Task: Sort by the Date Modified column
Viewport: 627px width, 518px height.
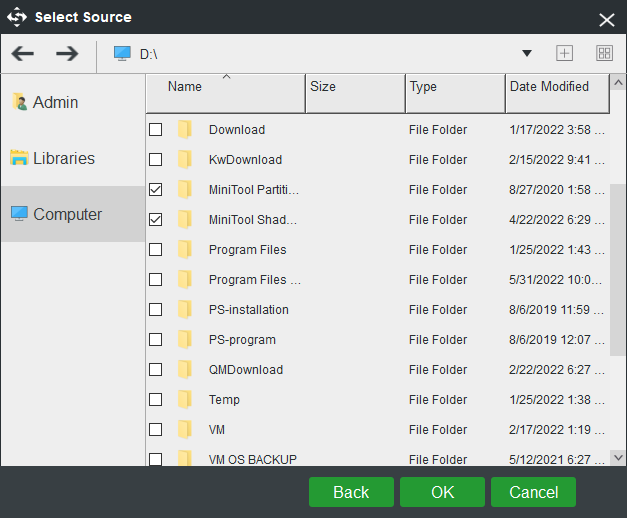Action: 556,87
